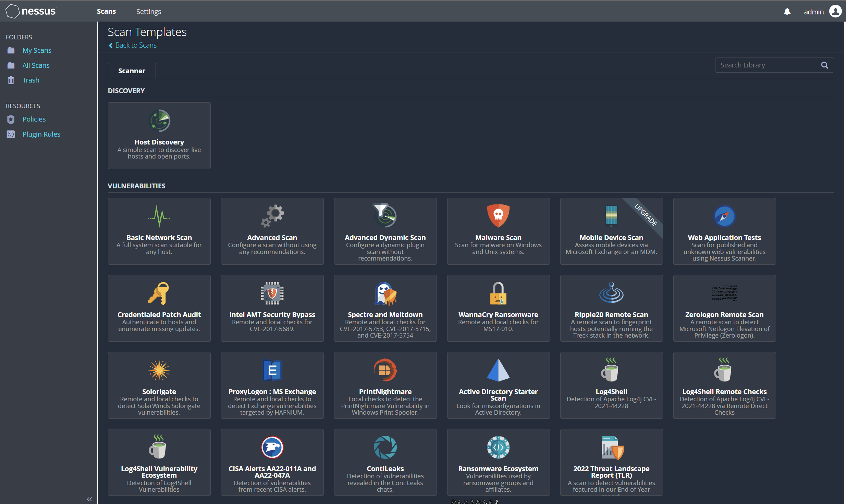The image size is (846, 504).
Task: Collapse the sidebar with double chevron
Action: 89,499
